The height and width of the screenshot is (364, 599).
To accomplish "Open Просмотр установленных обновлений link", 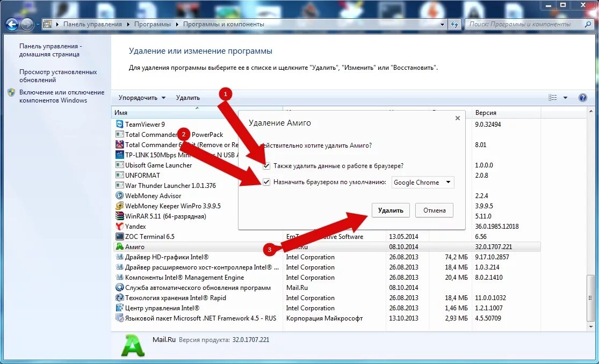I will pos(58,76).
